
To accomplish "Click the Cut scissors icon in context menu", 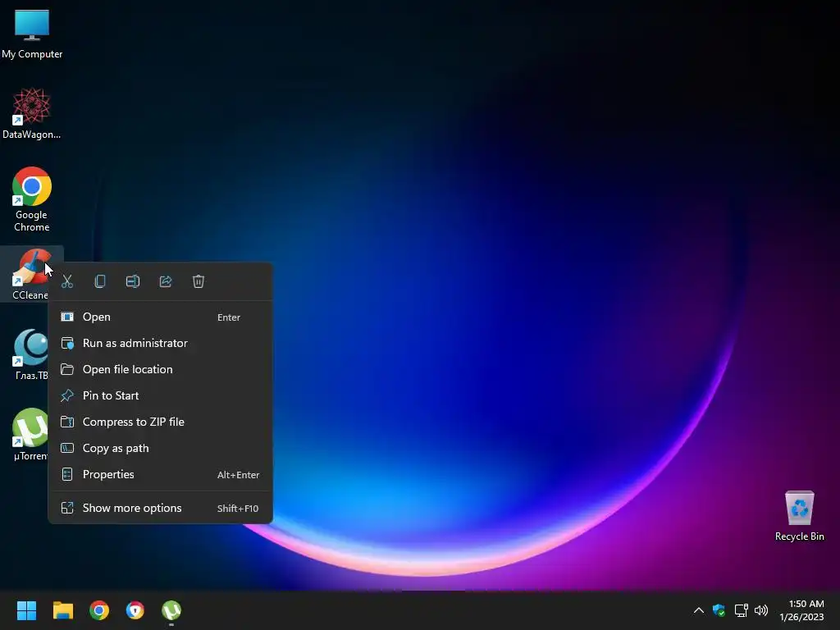I will [67, 281].
